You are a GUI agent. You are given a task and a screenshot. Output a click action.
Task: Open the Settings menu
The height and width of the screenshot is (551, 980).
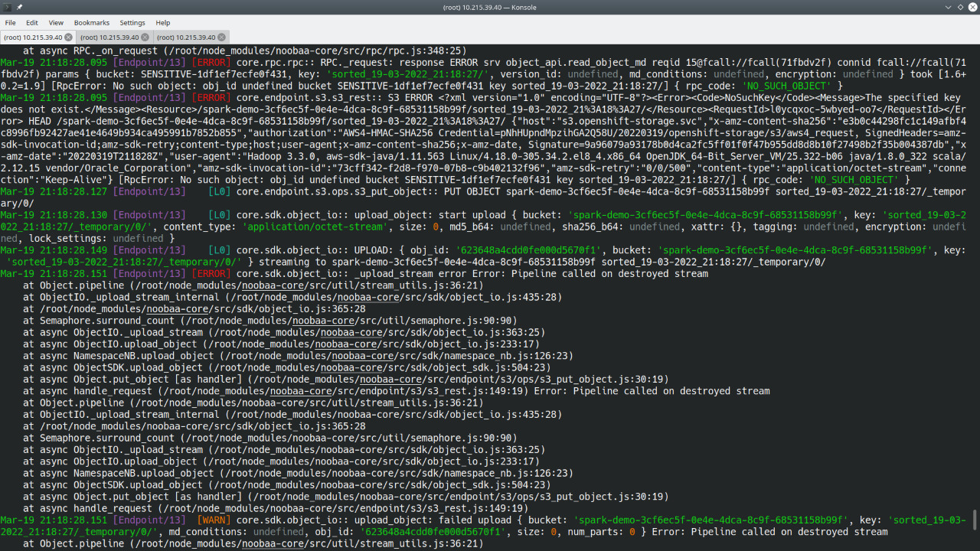click(x=132, y=22)
